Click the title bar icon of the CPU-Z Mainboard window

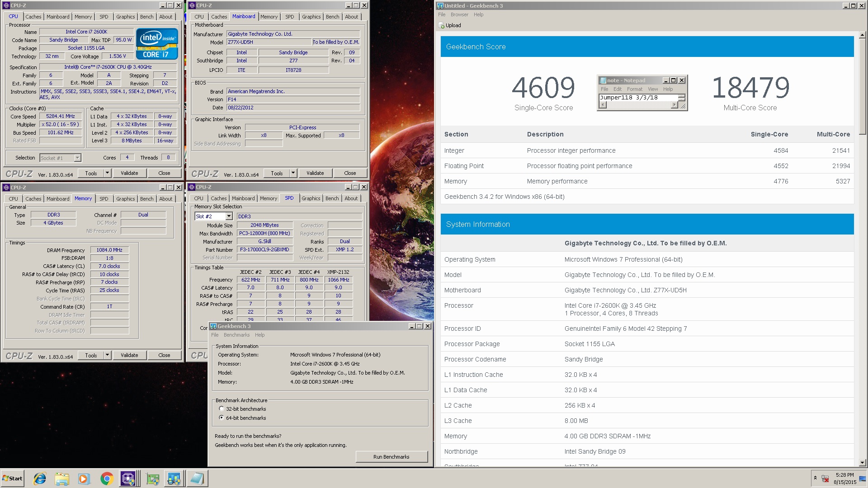(192, 5)
